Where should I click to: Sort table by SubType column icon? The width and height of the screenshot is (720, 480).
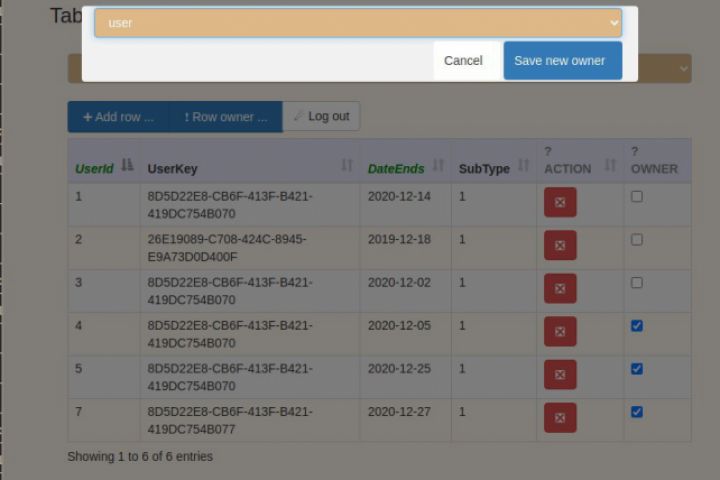click(x=523, y=165)
